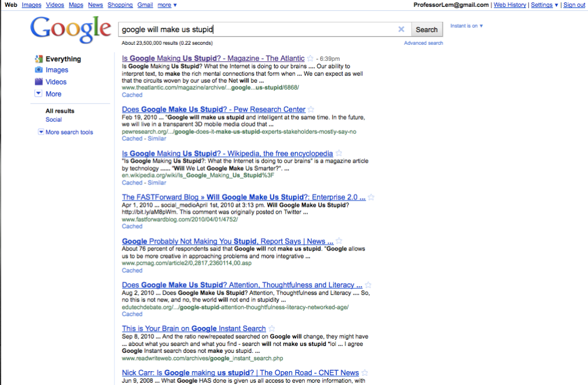Expand More search tools
Viewport: 588px width, 385px height.
(x=66, y=132)
